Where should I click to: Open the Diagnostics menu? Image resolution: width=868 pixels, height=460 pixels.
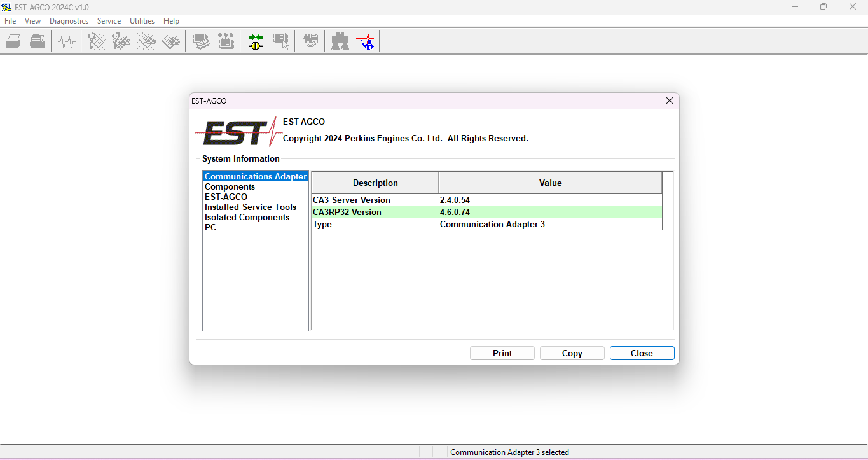coord(69,21)
